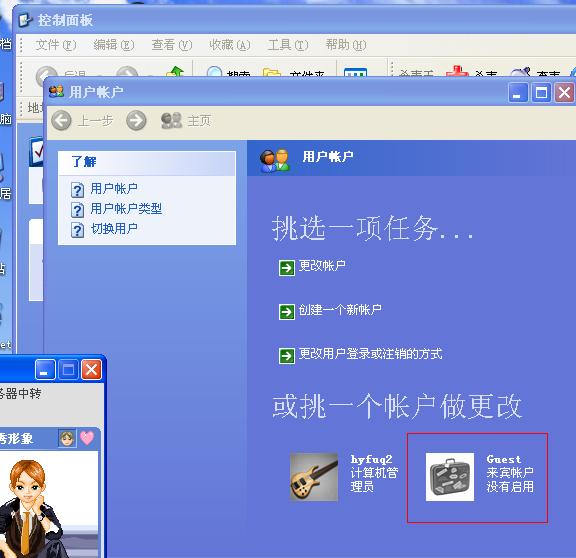Image resolution: width=576 pixels, height=558 pixels.
Task: Click arrow icon for 更改用户登录或注销的方式
Action: [287, 356]
